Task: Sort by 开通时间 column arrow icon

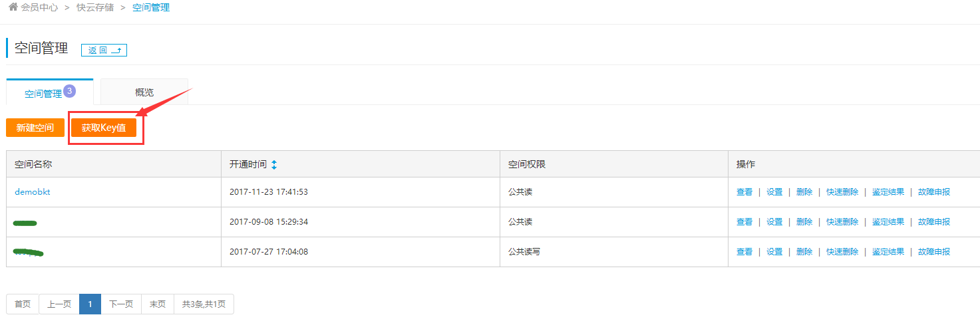Action: coord(274,164)
